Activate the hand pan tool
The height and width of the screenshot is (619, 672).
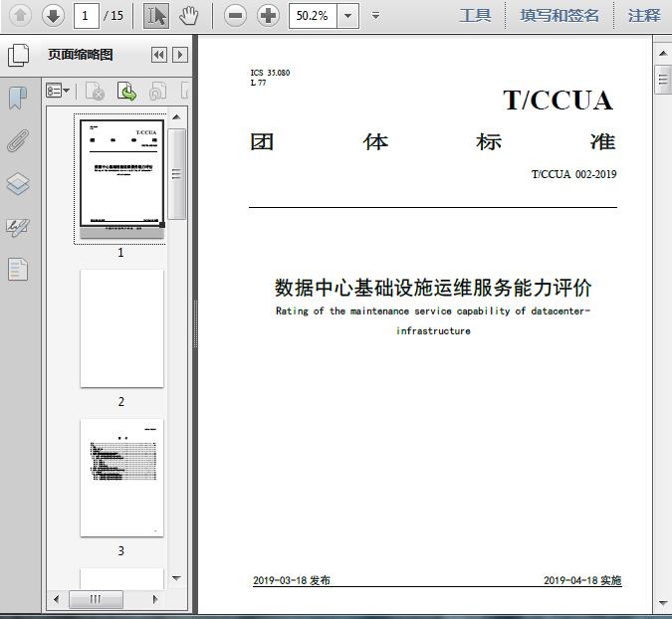pos(188,16)
